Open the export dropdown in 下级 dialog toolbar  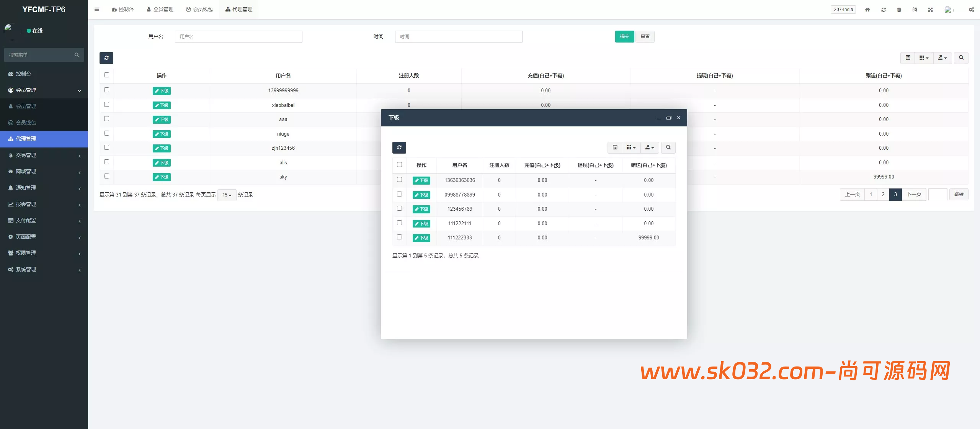click(x=649, y=147)
